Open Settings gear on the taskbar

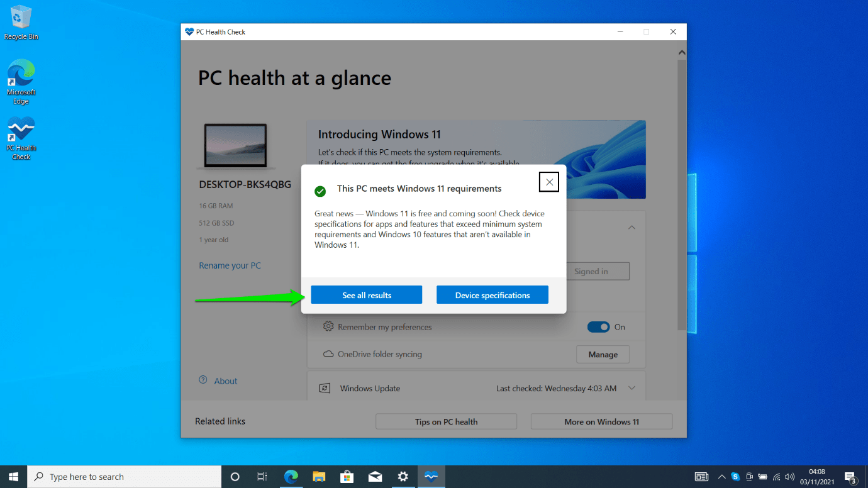[403, 477]
